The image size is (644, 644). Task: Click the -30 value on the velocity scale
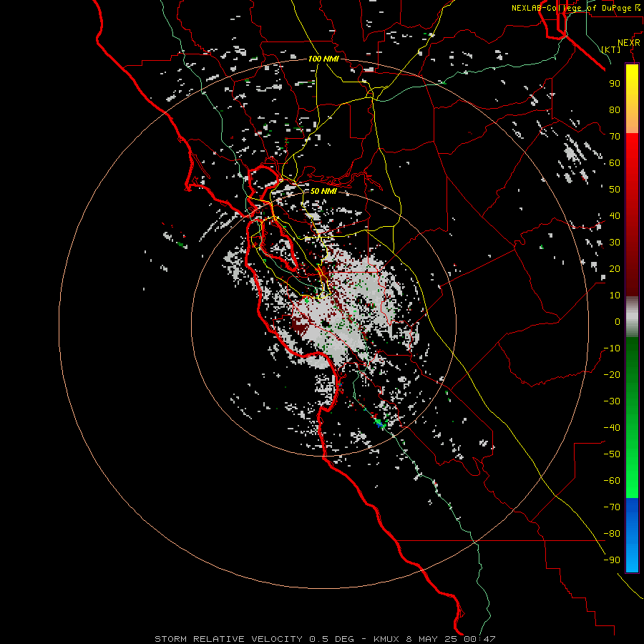612,401
